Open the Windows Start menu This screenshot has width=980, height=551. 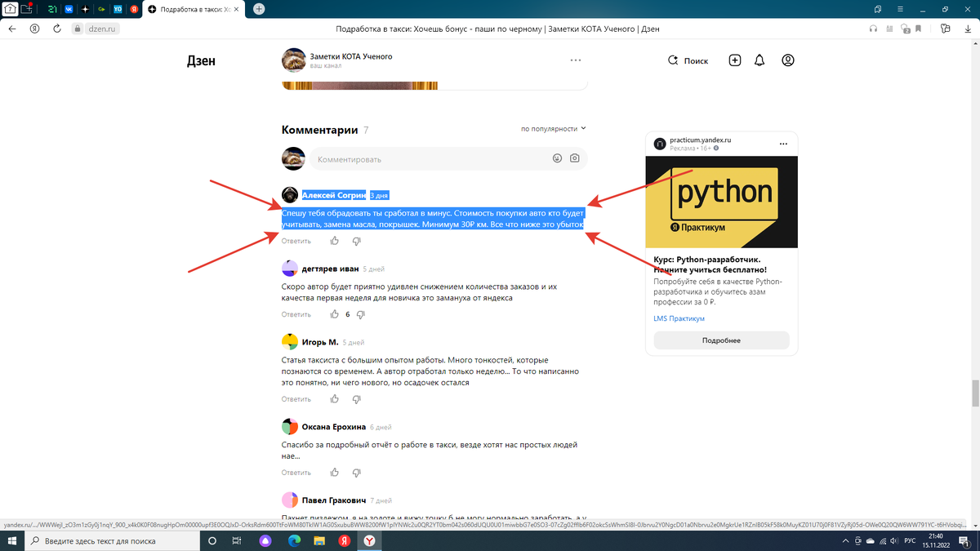(x=13, y=540)
